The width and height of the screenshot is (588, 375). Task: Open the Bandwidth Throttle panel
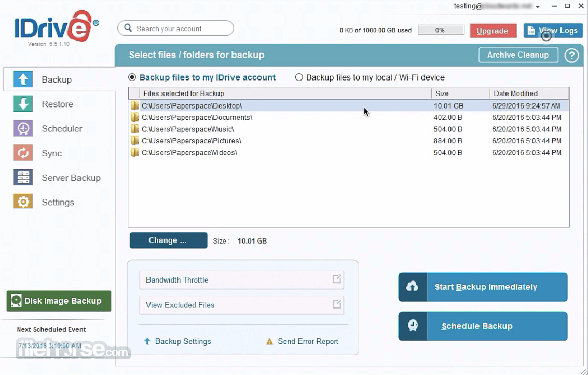tap(242, 280)
